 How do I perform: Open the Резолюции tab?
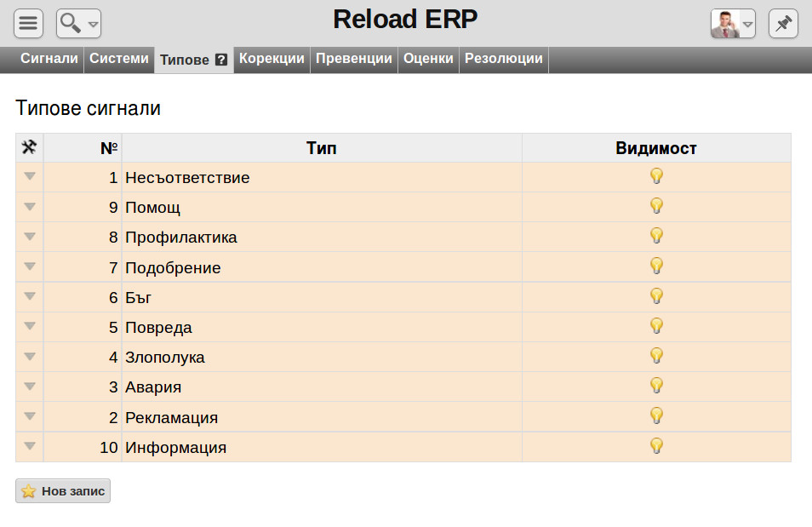(x=504, y=59)
